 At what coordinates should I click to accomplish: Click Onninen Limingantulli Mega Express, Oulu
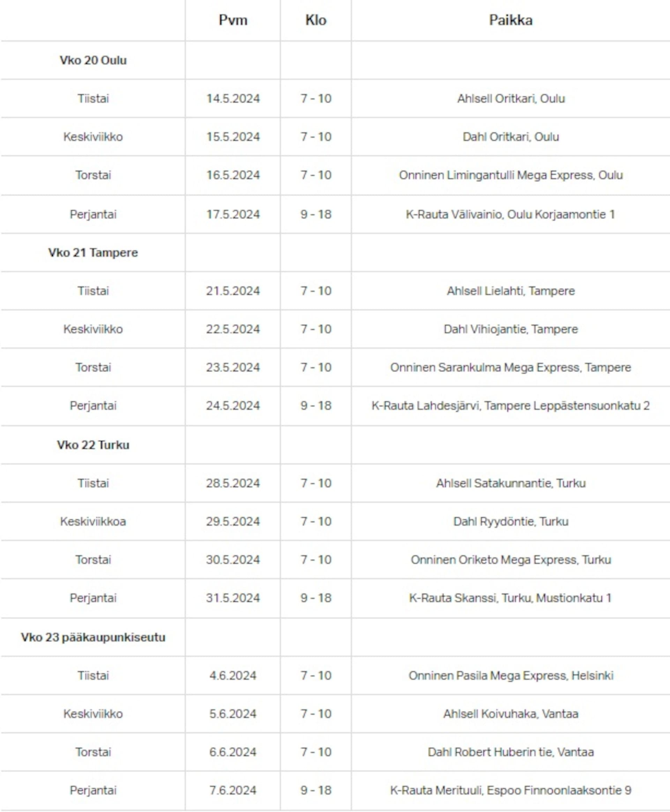[511, 175]
